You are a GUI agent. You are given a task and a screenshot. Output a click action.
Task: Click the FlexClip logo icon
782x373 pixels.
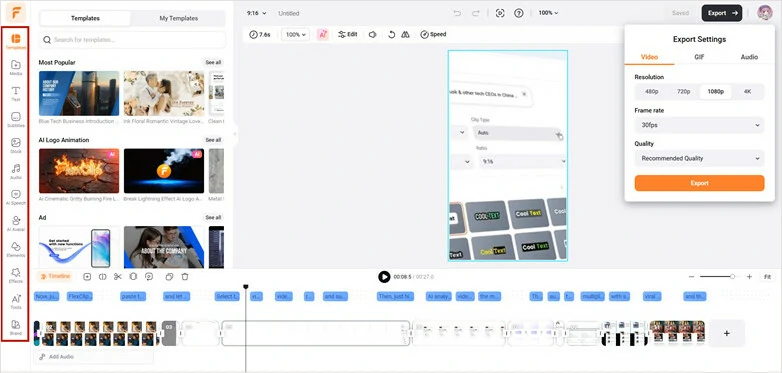16,13
